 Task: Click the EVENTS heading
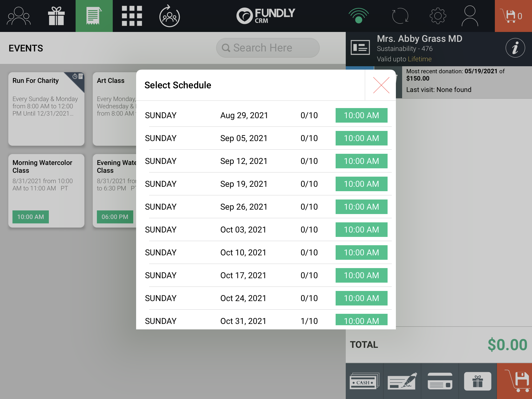(x=26, y=48)
